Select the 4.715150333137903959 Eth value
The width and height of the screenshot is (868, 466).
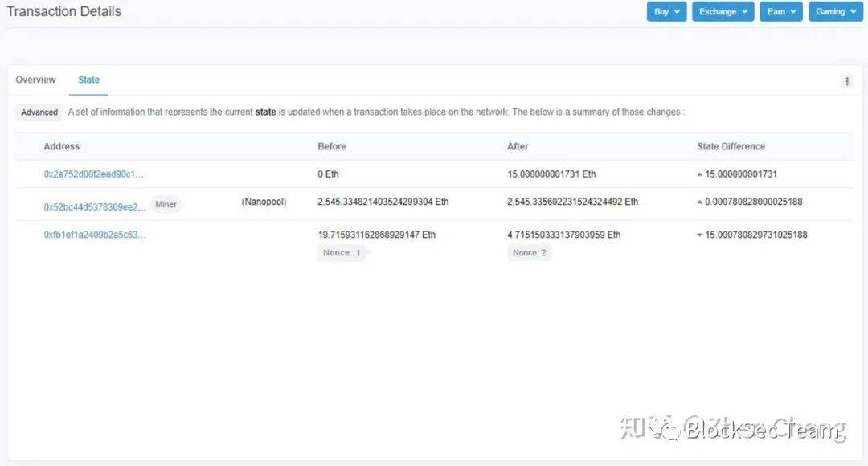click(563, 235)
